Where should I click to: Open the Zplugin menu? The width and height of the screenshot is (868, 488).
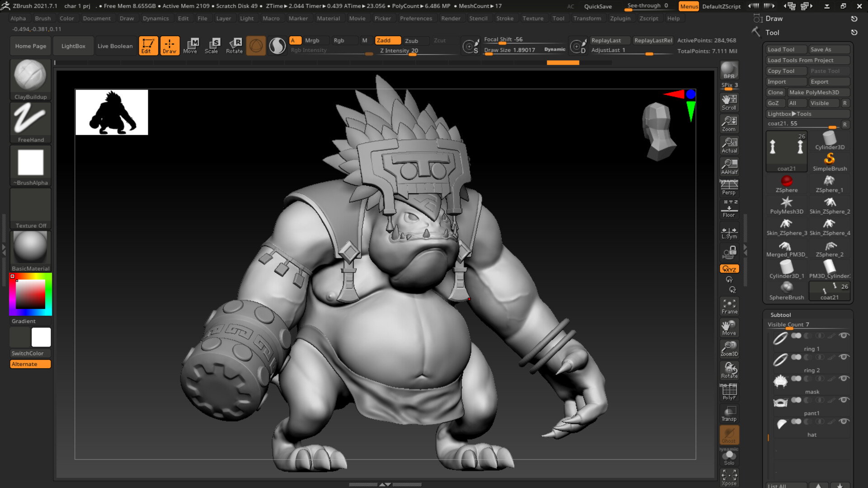click(x=620, y=18)
